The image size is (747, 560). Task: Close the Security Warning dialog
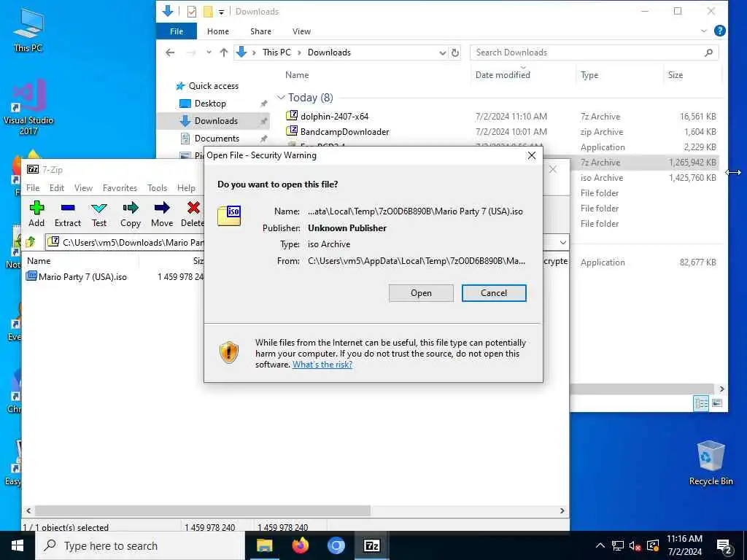(x=532, y=156)
